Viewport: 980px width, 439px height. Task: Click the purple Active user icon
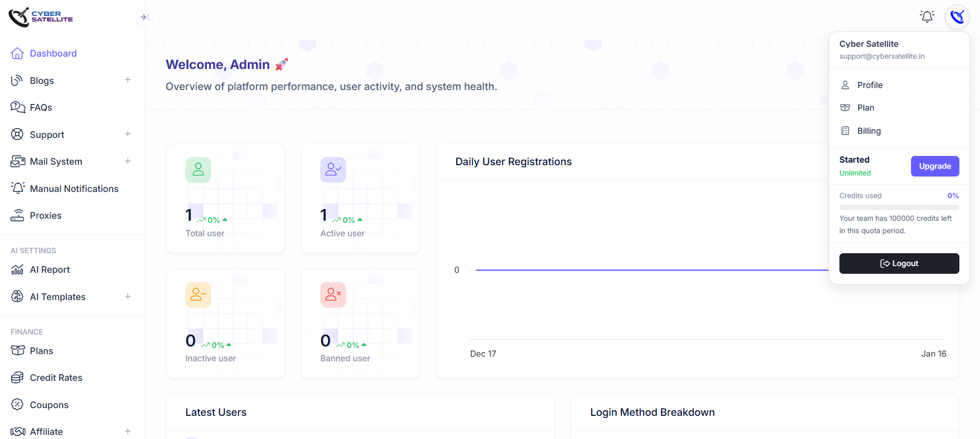[x=333, y=170]
